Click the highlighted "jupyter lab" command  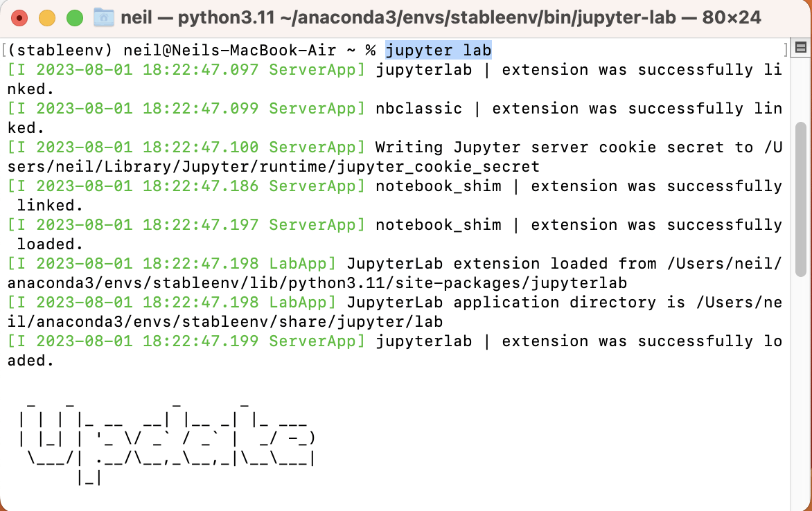(x=438, y=51)
